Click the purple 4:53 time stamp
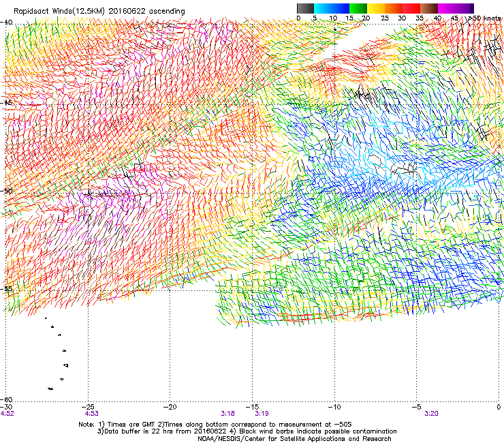This screenshot has height=443, width=504. pyautogui.click(x=92, y=414)
